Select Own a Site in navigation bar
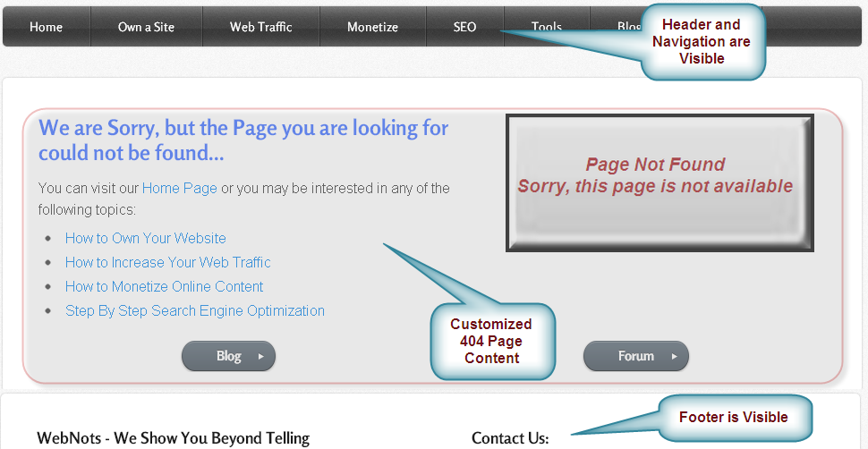The height and width of the screenshot is (449, 868). (147, 27)
